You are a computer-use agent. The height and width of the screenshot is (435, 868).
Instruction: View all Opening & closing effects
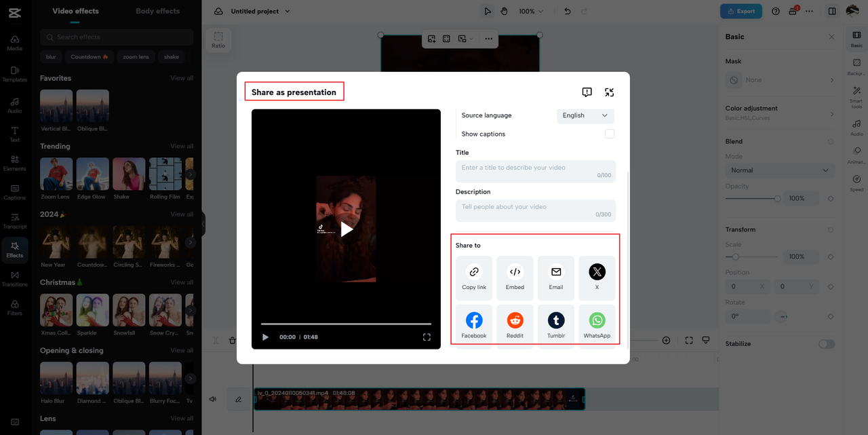182,350
